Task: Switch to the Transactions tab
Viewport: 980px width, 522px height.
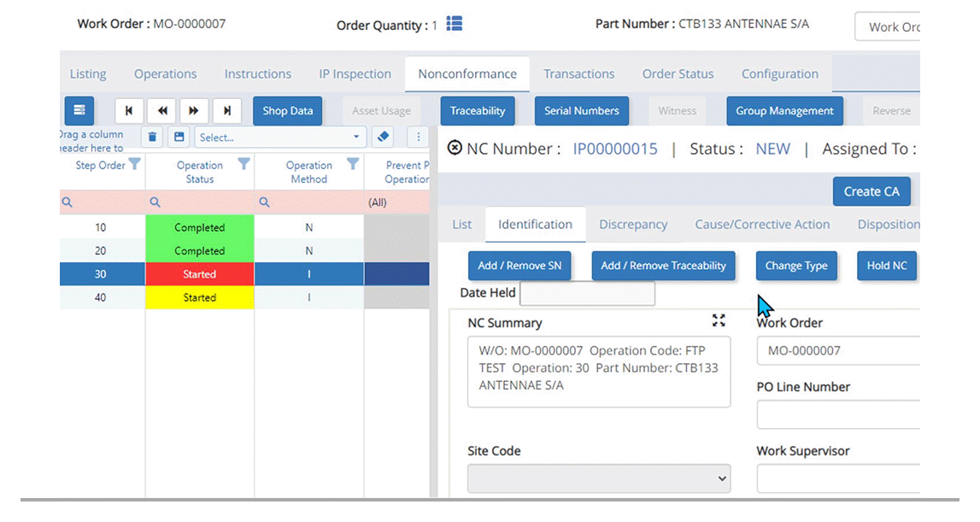Action: tap(579, 73)
